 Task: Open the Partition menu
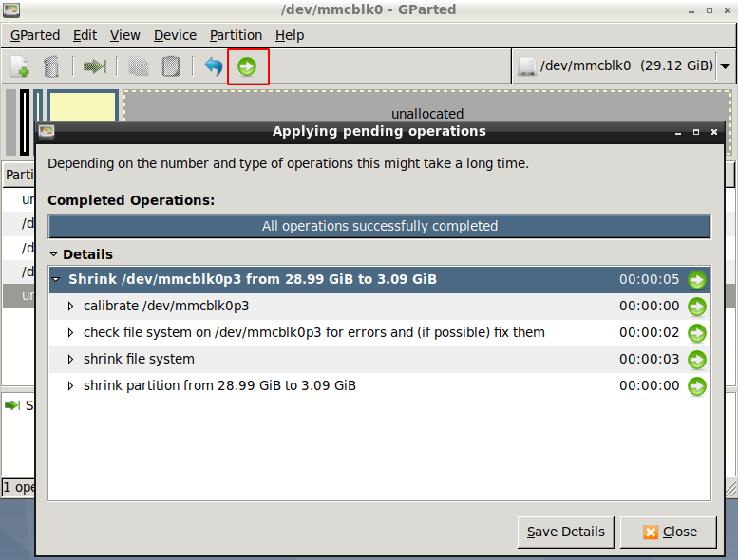[236, 35]
